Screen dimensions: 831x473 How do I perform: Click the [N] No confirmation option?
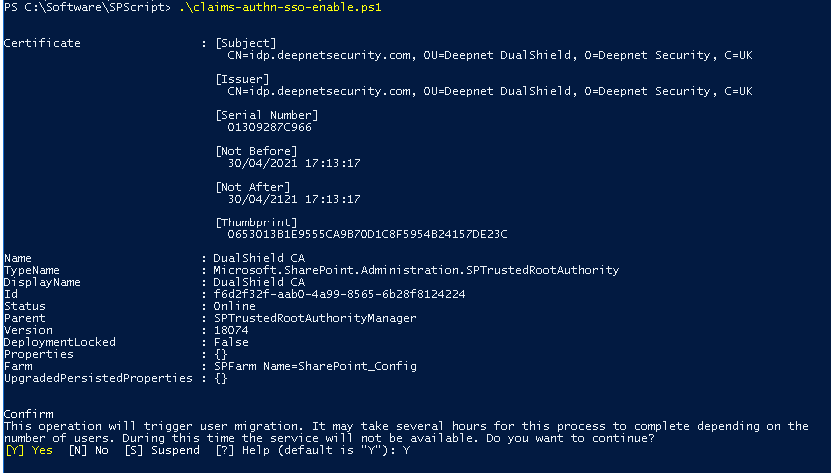pos(83,451)
